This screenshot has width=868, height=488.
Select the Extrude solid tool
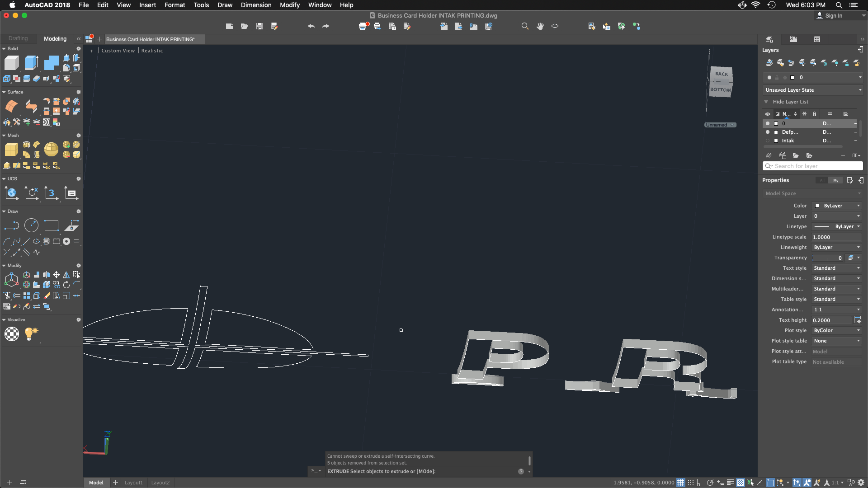31,63
